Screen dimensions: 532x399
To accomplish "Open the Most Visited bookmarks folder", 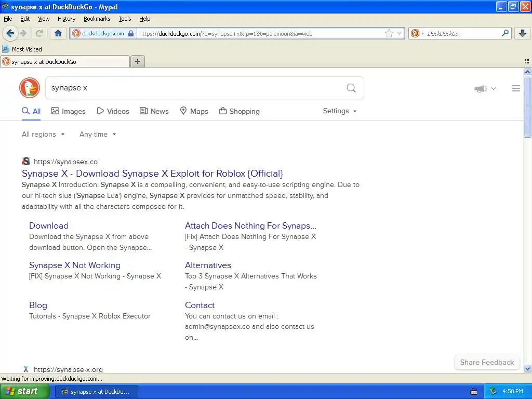I will pyautogui.click(x=22, y=49).
